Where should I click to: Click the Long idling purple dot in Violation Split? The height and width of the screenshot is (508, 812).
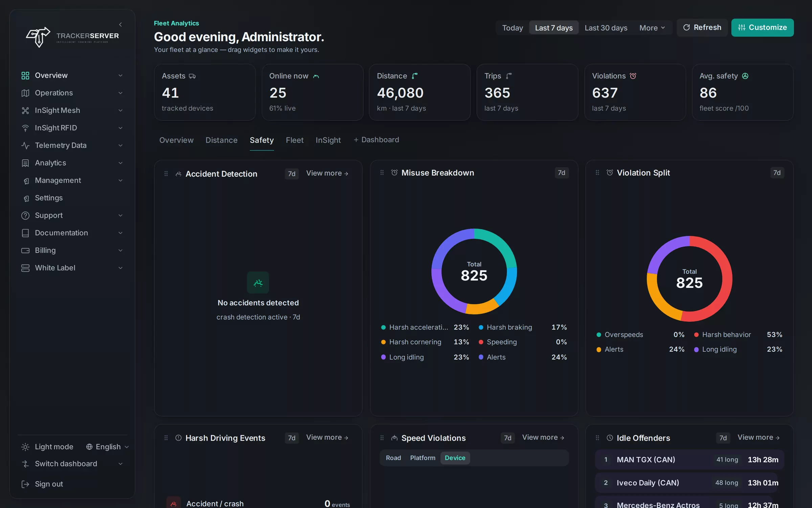[x=696, y=350]
